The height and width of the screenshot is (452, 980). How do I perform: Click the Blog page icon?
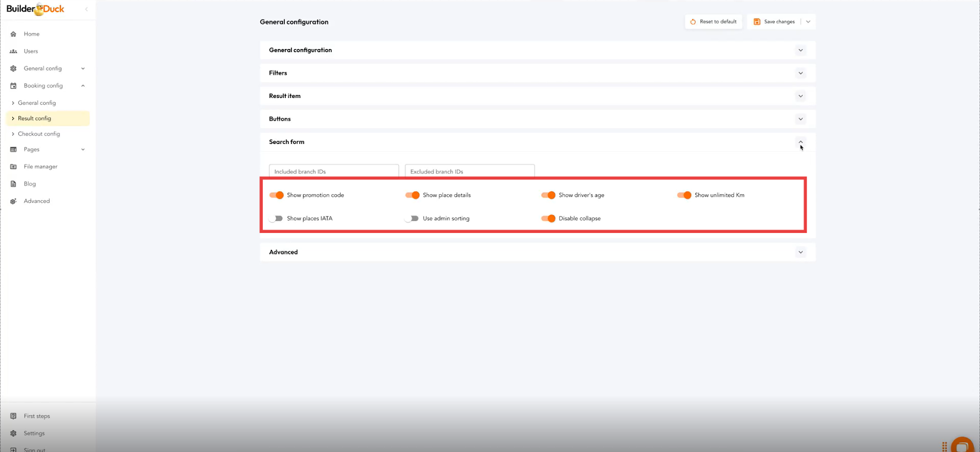point(13,184)
